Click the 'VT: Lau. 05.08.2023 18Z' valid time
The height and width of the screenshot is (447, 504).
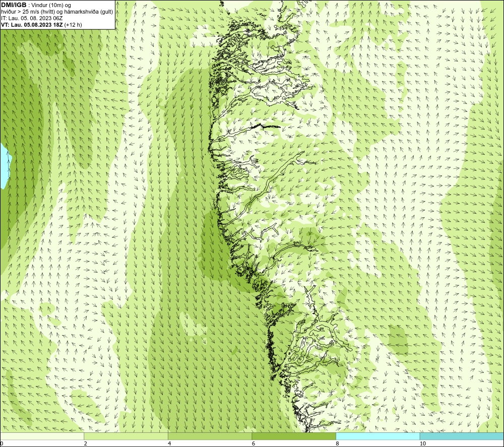[x=32, y=25]
